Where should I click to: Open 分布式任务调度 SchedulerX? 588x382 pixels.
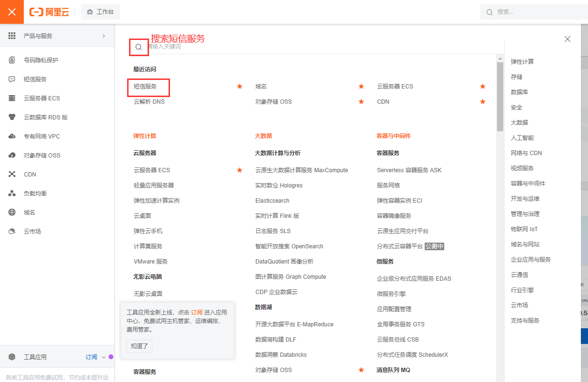click(x=412, y=355)
